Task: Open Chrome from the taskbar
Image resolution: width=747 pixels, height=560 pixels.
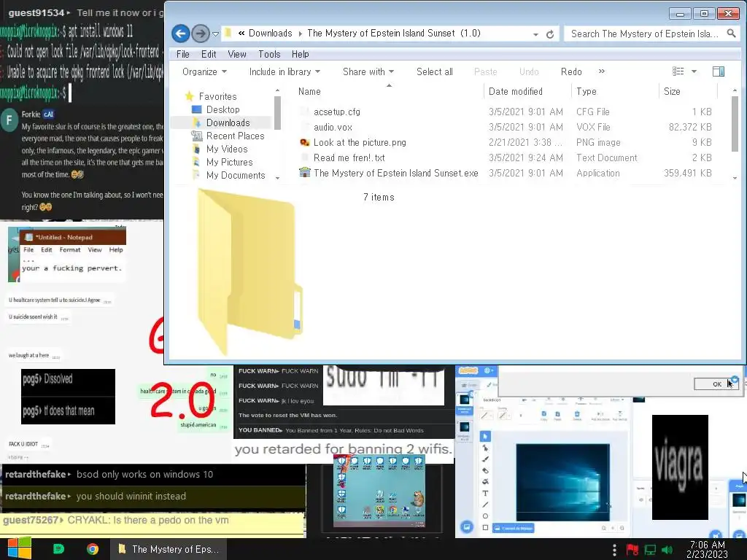Action: click(93, 549)
